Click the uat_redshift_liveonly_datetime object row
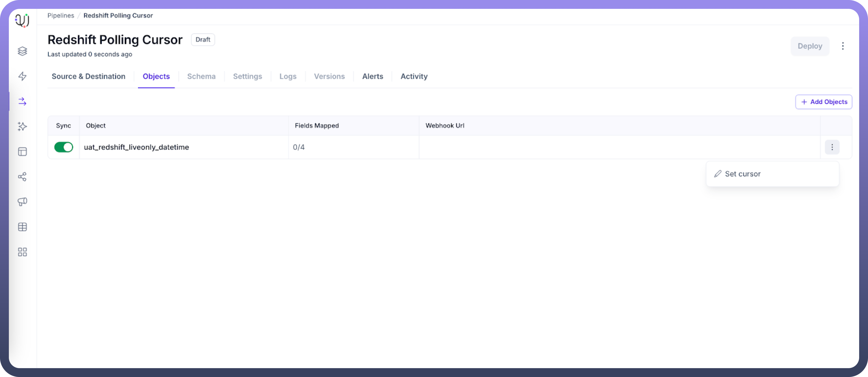Screen dimensions: 868x377 click(136, 147)
